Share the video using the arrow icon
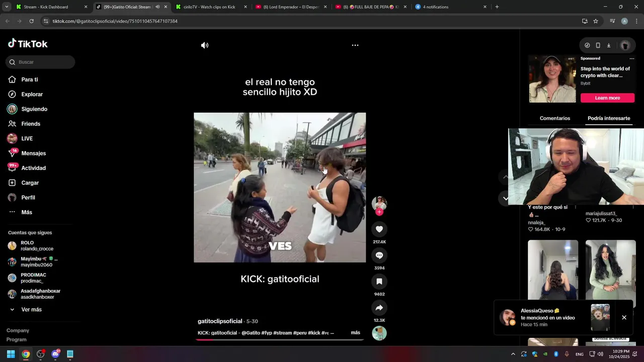644x362 pixels. coord(379,308)
